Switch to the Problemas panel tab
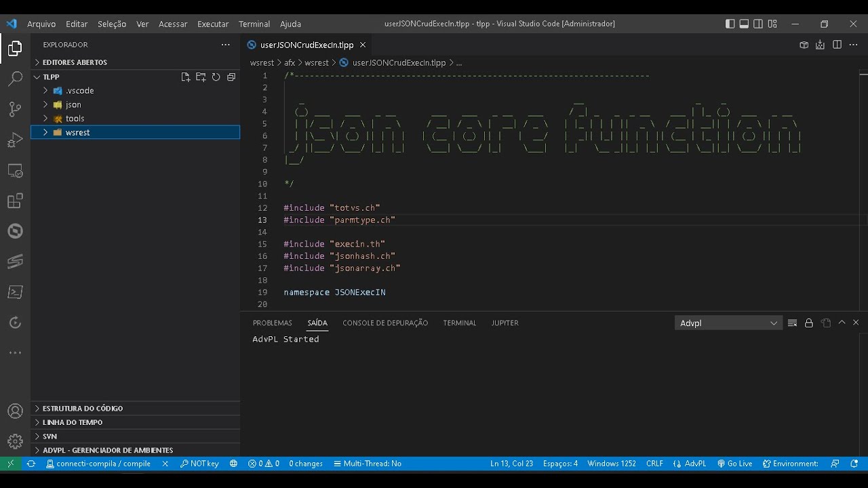 tap(273, 323)
